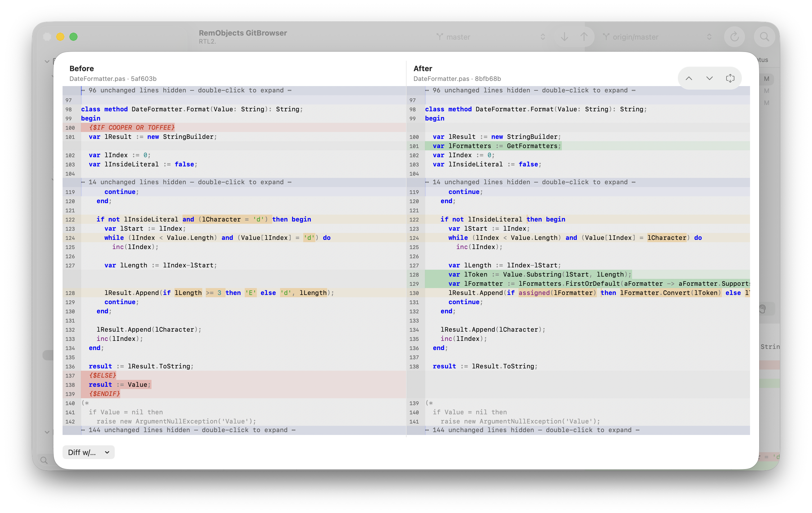Click the search magnifier in toolbar
This screenshot has width=812, height=513.
764,37
